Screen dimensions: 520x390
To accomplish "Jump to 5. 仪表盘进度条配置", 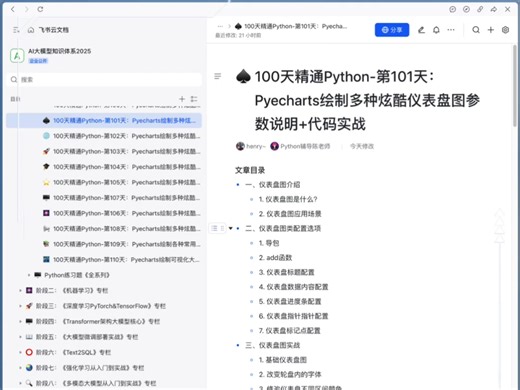I will 290,302.
